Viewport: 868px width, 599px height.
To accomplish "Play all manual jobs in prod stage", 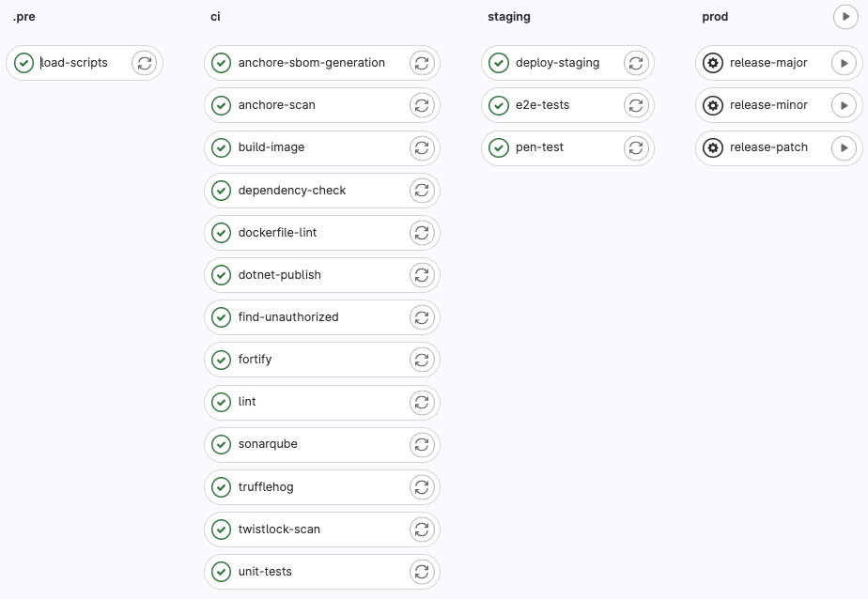I will (x=846, y=17).
